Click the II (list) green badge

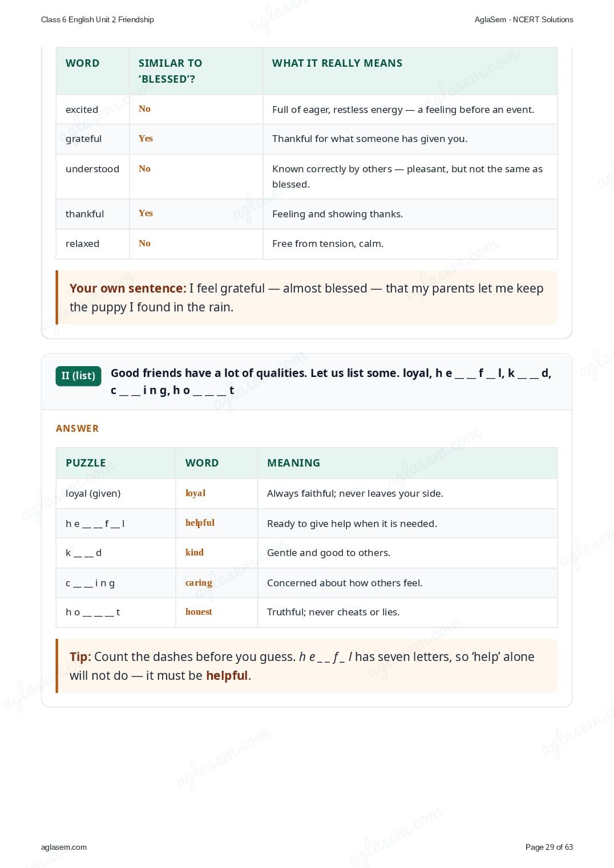click(78, 376)
